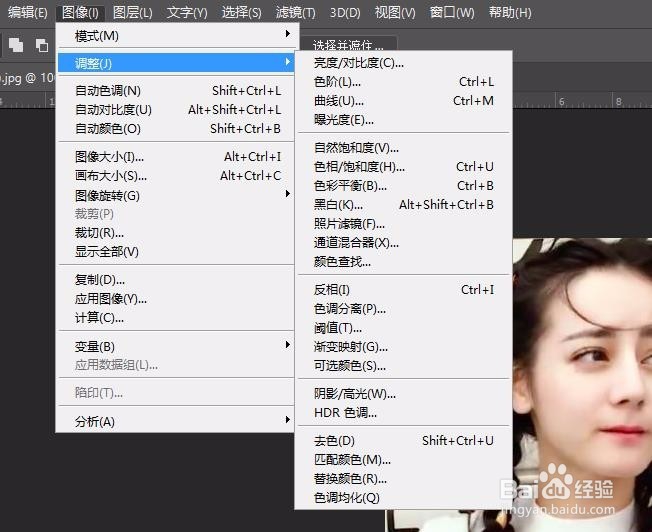Open the 文字(Y) menu
The height and width of the screenshot is (532, 652).
tap(187, 12)
